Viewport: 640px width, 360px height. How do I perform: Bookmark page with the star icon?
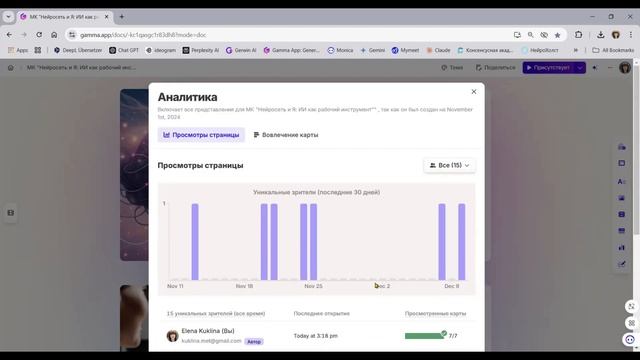coord(557,35)
